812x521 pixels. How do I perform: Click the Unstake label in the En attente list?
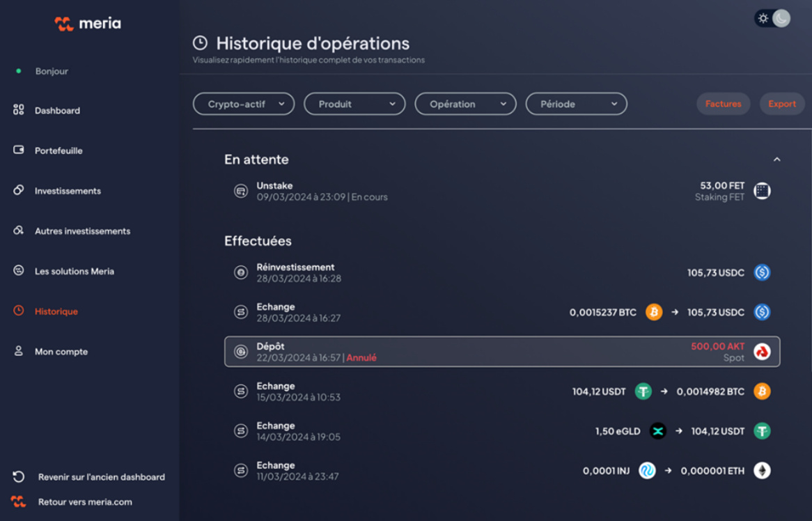pos(274,185)
